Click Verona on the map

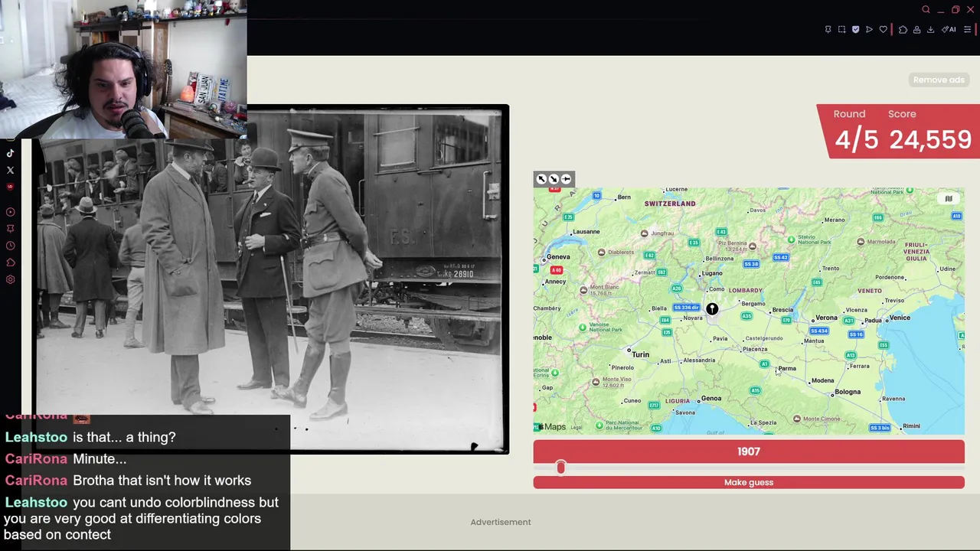click(826, 318)
